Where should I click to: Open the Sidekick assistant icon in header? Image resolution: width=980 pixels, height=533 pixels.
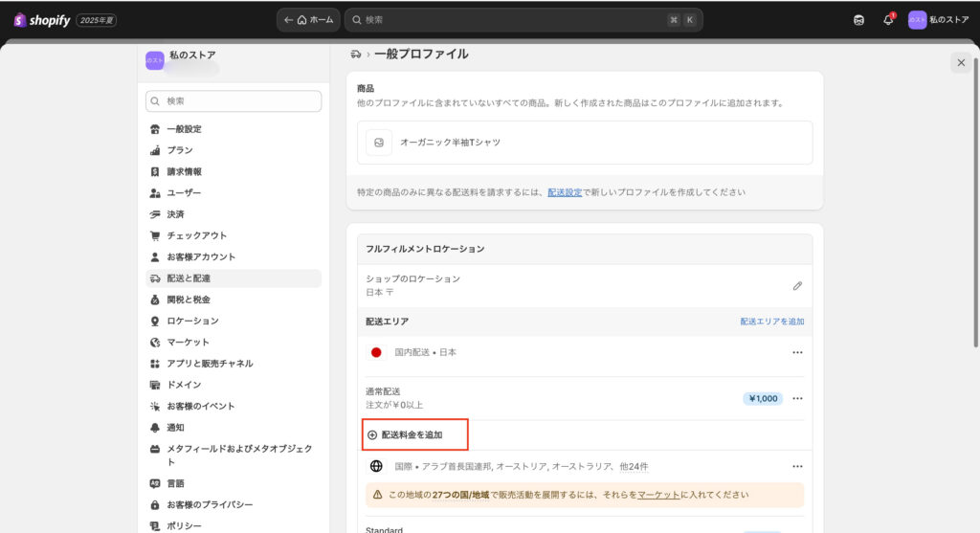[x=858, y=19]
